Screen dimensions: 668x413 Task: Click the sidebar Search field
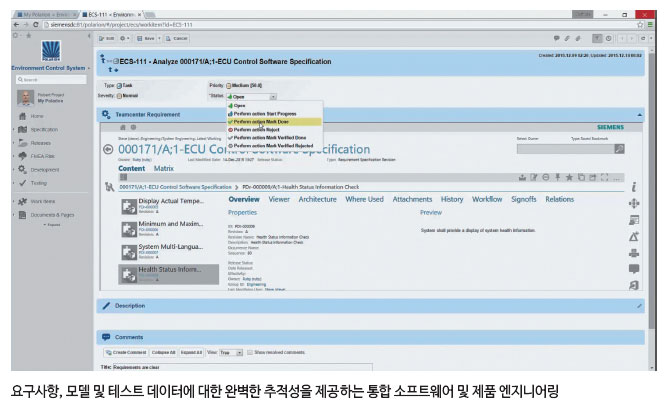(51, 80)
